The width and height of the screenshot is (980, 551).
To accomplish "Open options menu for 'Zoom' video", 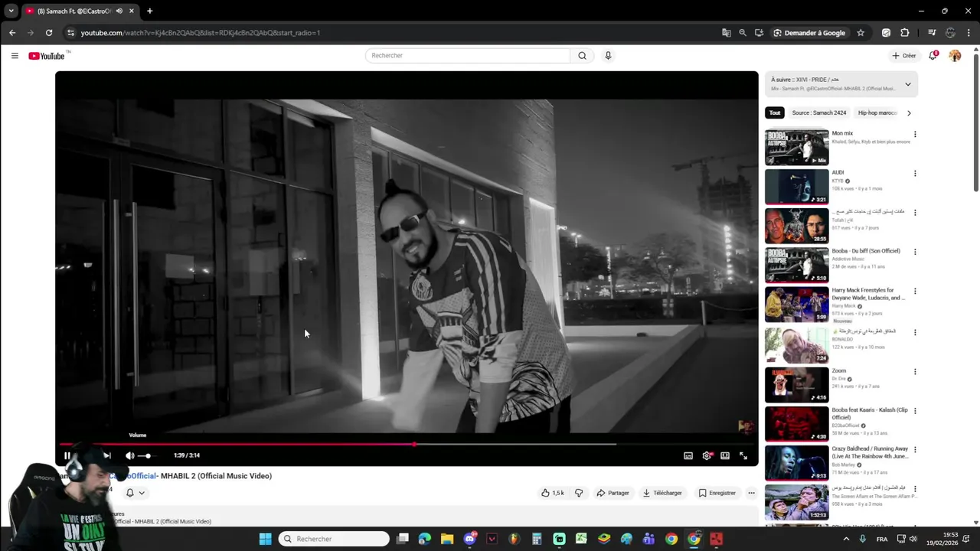I will (915, 371).
